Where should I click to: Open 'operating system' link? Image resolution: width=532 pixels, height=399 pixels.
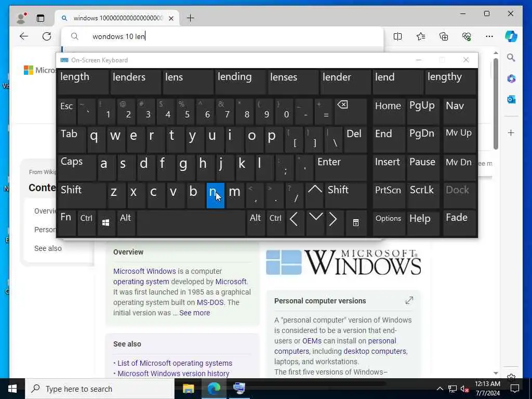click(x=141, y=282)
